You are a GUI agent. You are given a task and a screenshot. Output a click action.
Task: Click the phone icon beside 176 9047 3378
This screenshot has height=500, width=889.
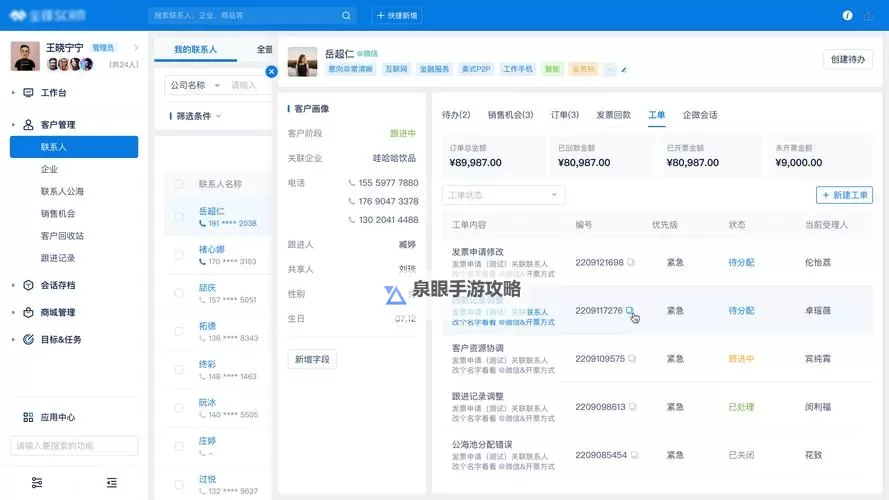click(352, 201)
